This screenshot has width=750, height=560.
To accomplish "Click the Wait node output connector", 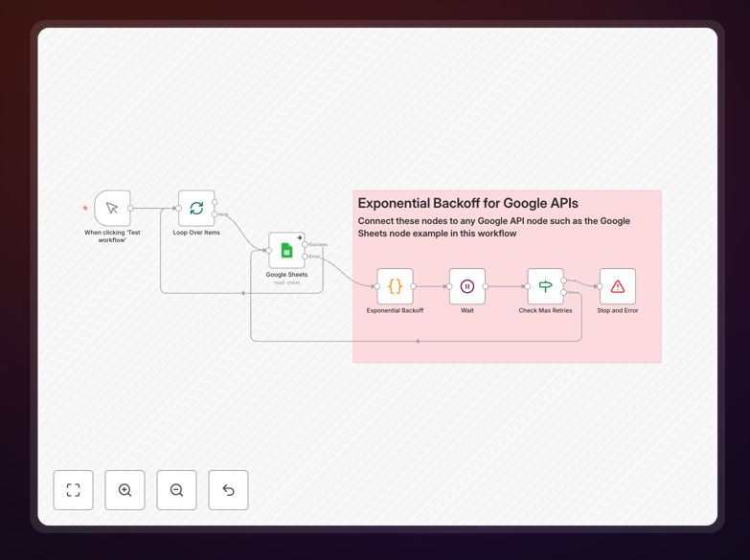I will click(x=486, y=286).
